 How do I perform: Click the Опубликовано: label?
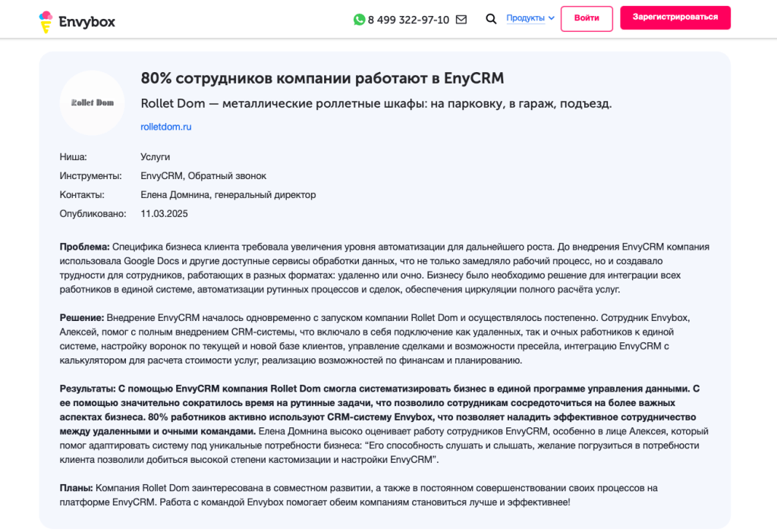(93, 214)
